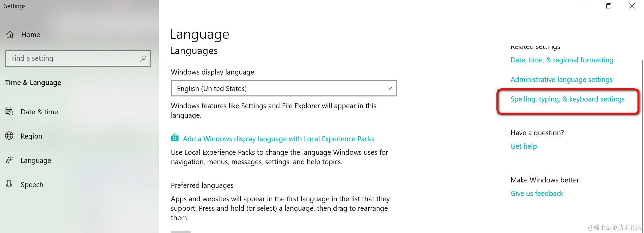Go to the Region settings page
Image resolution: width=644 pixels, height=233 pixels.
(x=31, y=136)
